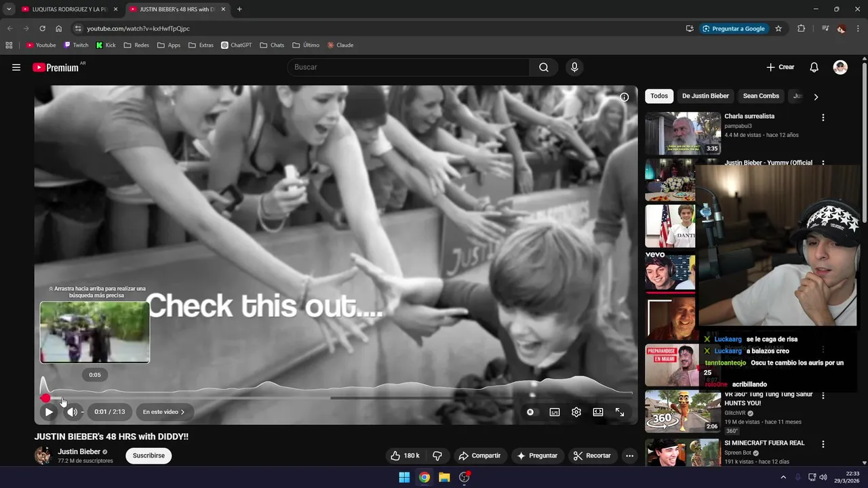Switch to theater mode

click(598, 411)
